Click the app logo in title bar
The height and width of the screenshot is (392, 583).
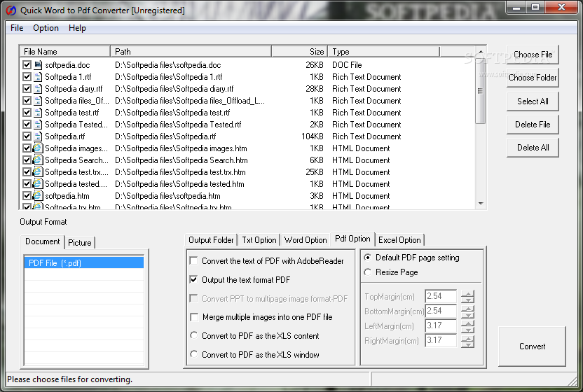[11, 10]
